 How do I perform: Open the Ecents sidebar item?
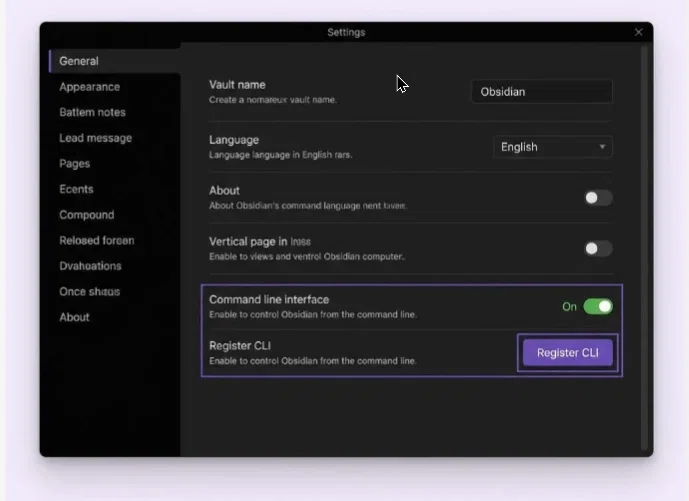point(76,189)
